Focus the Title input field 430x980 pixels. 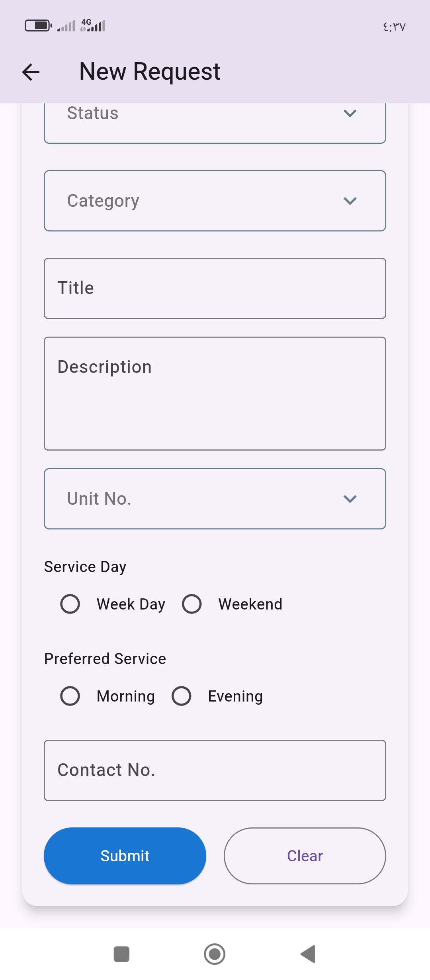[215, 288]
